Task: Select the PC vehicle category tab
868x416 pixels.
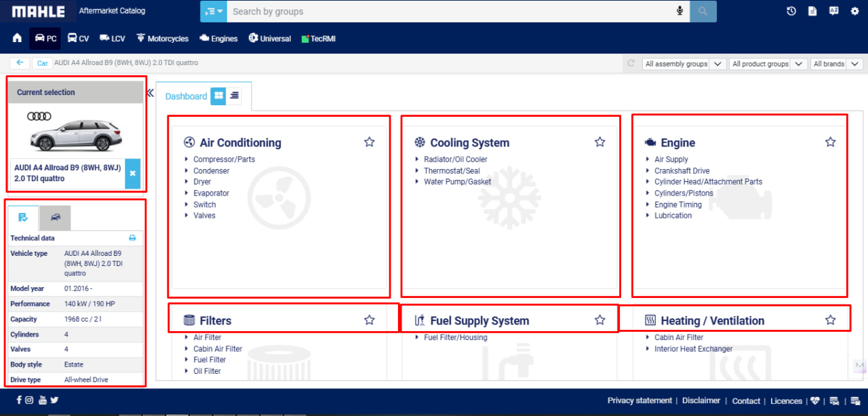Action: 45,39
